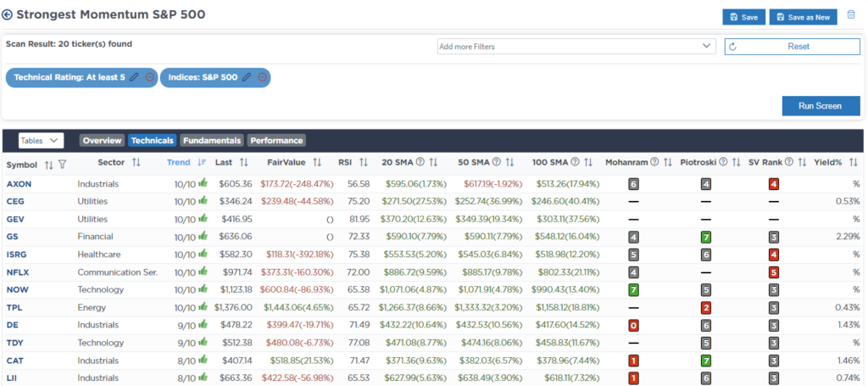Viewport: 868px width, 386px height.
Task: Sort by the RSI column
Action: coord(363,162)
